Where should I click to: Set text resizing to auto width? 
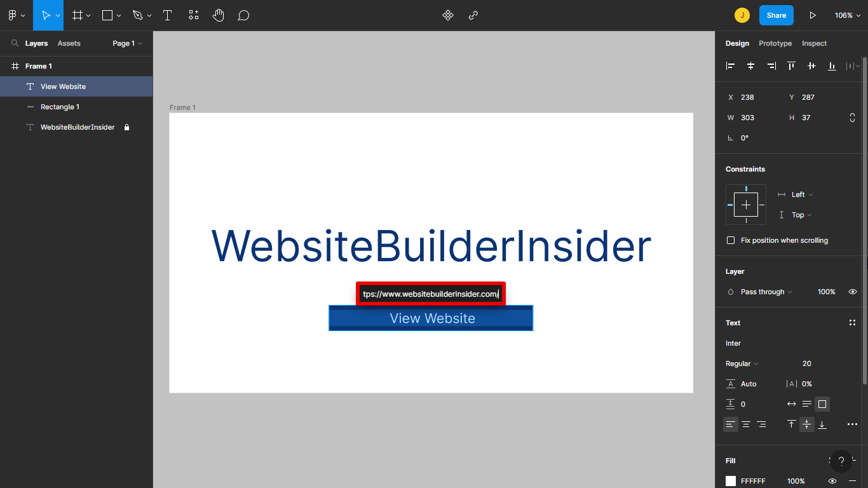791,403
